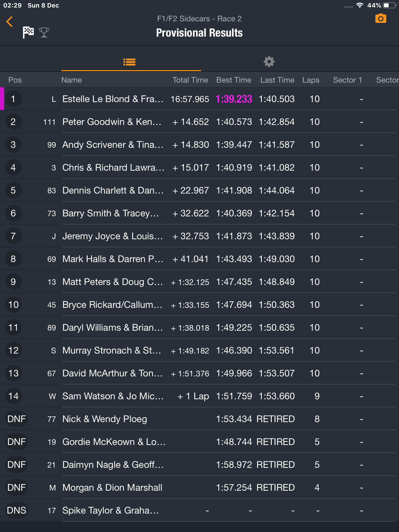This screenshot has width=399, height=532.
Task: Select Estelle Le Blond's winning row
Action: [x=199, y=99]
